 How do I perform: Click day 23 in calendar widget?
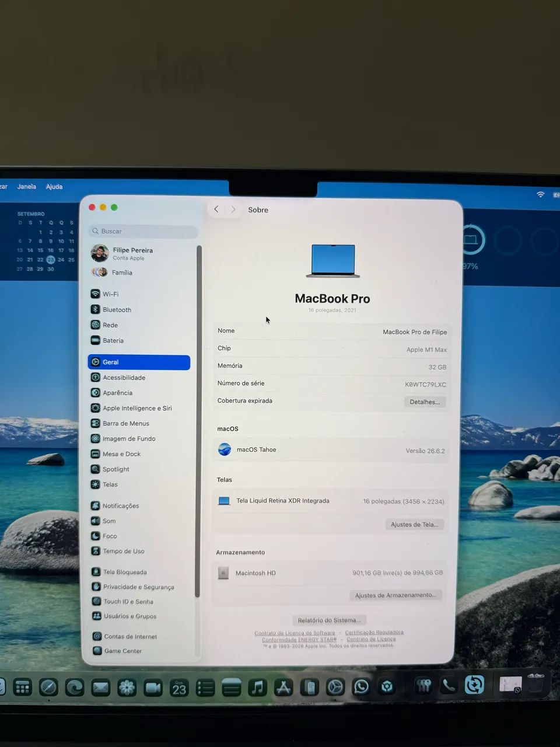tap(51, 260)
